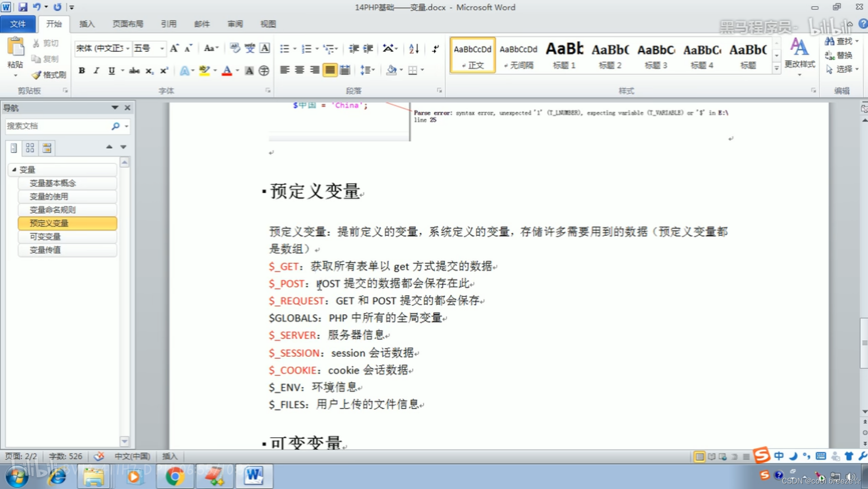Click Distributed alignment icon
Screen dimensions: 868x489
tap(345, 70)
